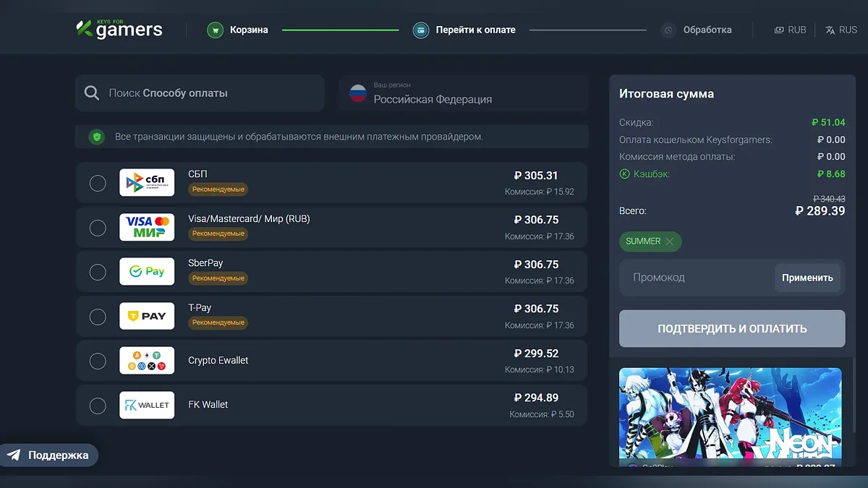
Task: Click the Комиссия ₽ 5.50 text
Action: coord(542,414)
